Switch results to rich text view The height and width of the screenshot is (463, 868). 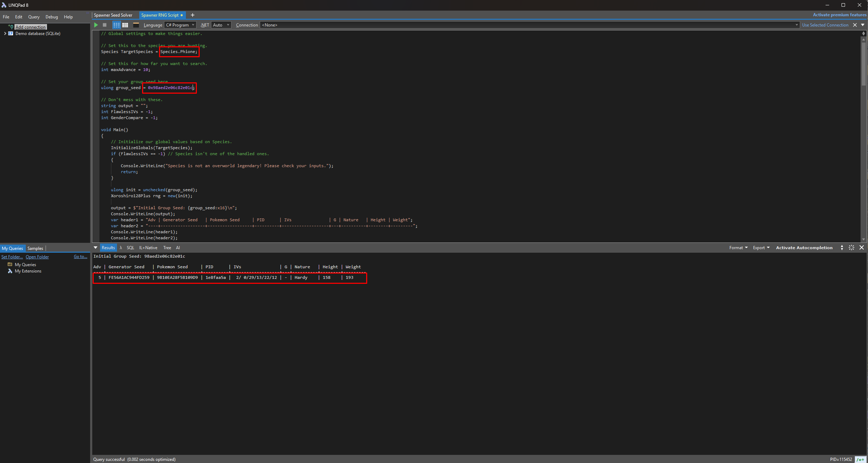click(116, 25)
